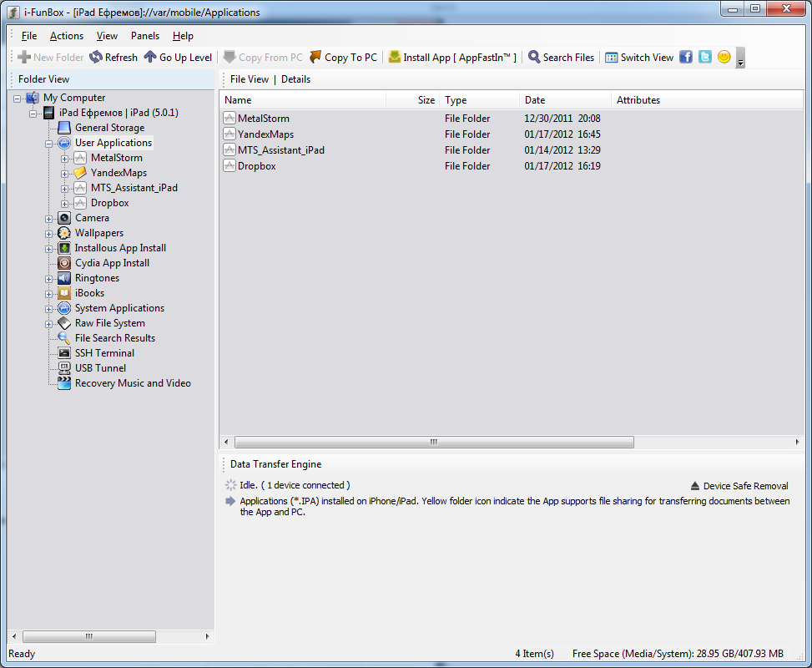Click the Twitter icon in toolbar
This screenshot has height=668, width=812.
pyautogui.click(x=705, y=57)
